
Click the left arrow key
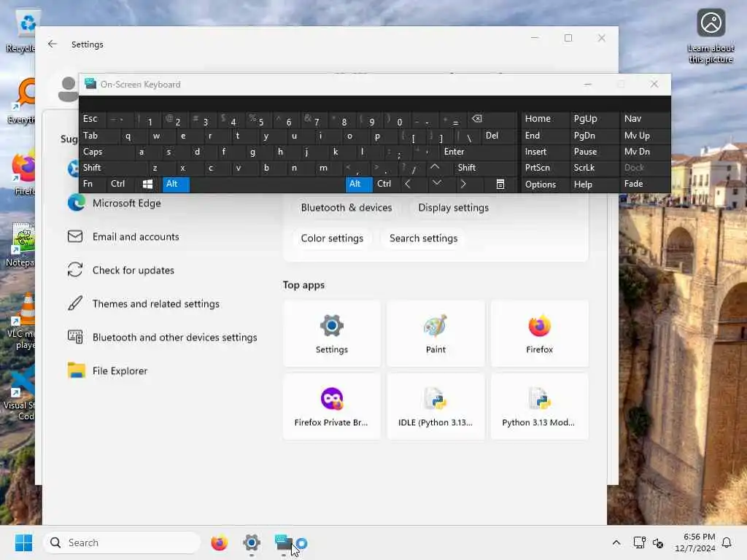pyautogui.click(x=408, y=184)
